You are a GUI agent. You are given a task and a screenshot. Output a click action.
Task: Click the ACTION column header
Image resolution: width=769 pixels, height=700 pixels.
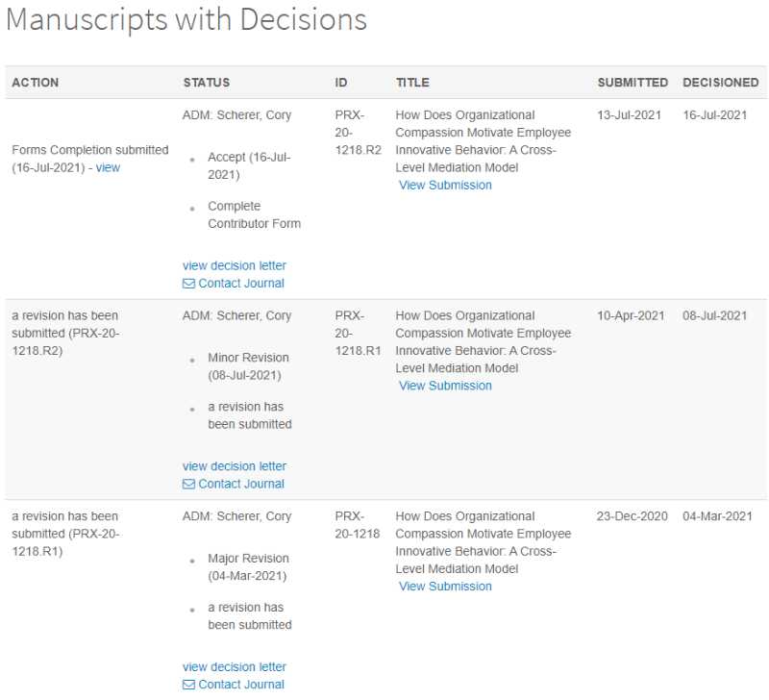click(x=36, y=83)
